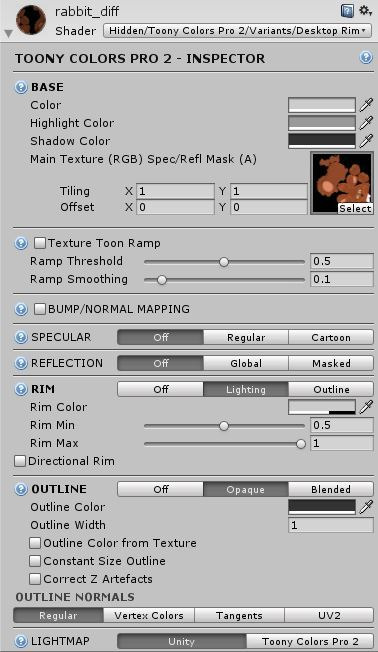The height and width of the screenshot is (652, 378).
Task: Open the Shadow Color swatch
Action: [x=322, y=141]
